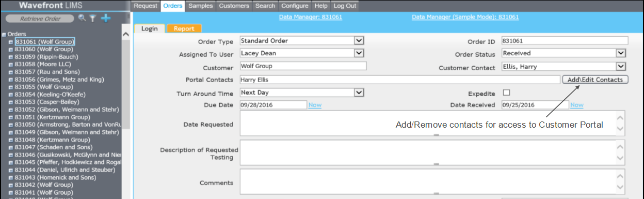Open the Order Status dropdown

621,53
